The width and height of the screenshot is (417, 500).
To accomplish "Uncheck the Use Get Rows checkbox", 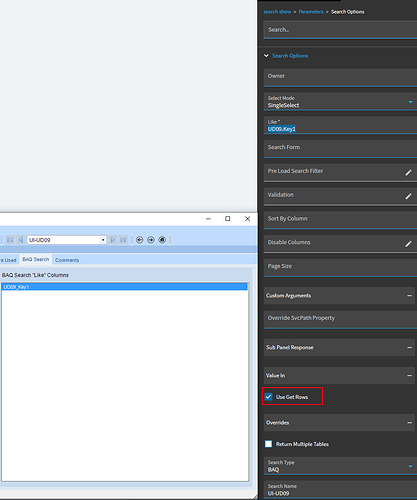I will [x=268, y=397].
